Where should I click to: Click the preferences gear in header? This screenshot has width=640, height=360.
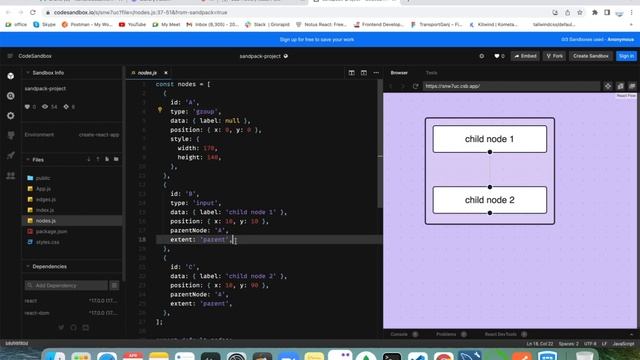pos(482,56)
